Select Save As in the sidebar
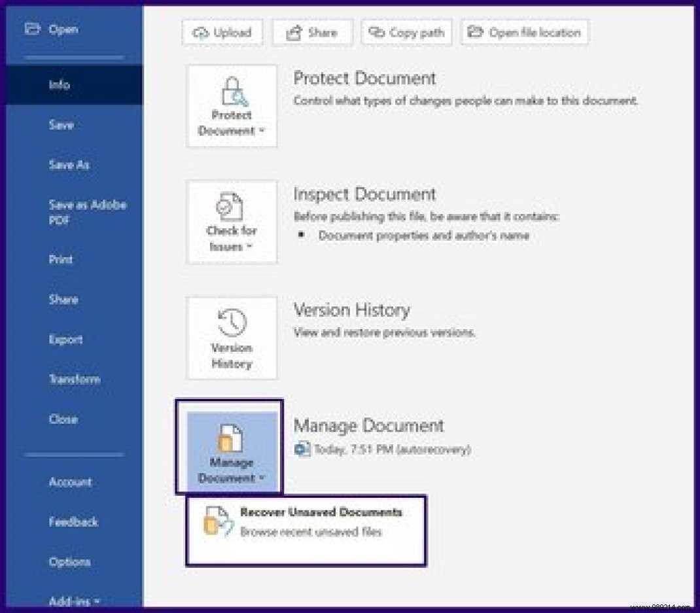This screenshot has height=613, width=700. pos(69,165)
